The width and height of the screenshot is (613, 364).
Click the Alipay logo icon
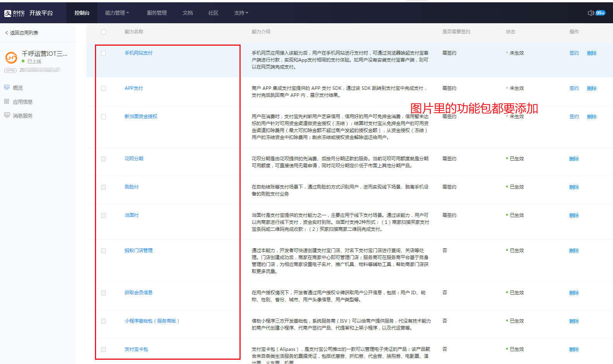tap(8, 13)
